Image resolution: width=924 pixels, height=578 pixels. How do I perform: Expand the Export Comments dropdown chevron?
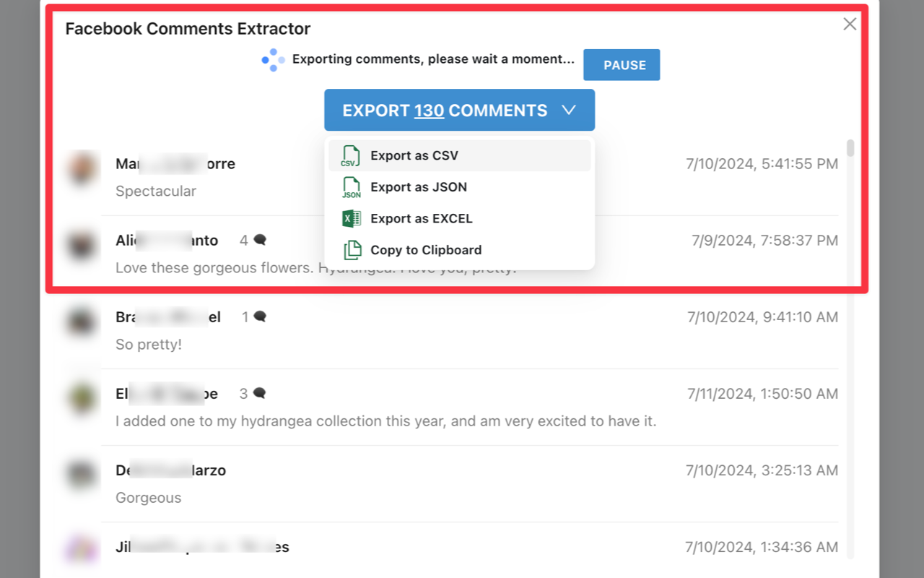[569, 110]
